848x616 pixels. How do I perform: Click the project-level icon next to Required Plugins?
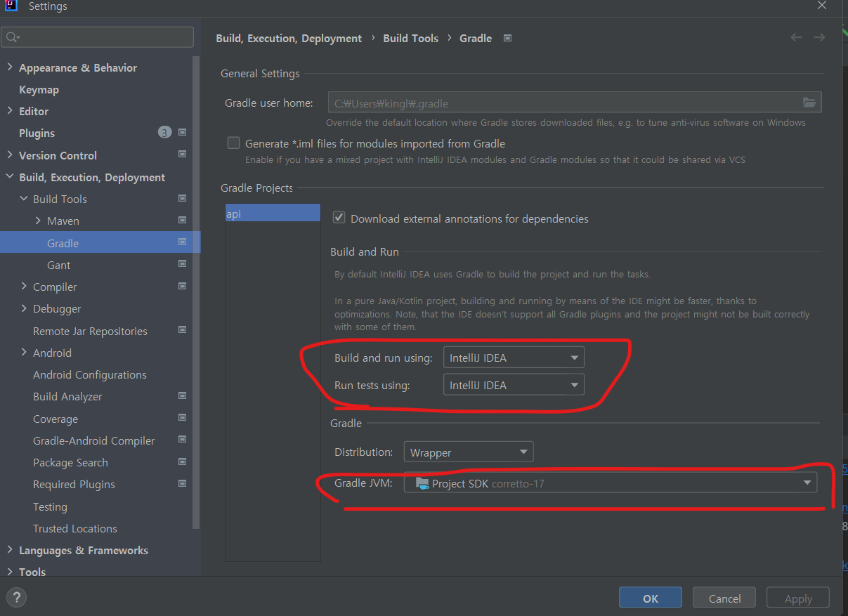pyautogui.click(x=183, y=484)
